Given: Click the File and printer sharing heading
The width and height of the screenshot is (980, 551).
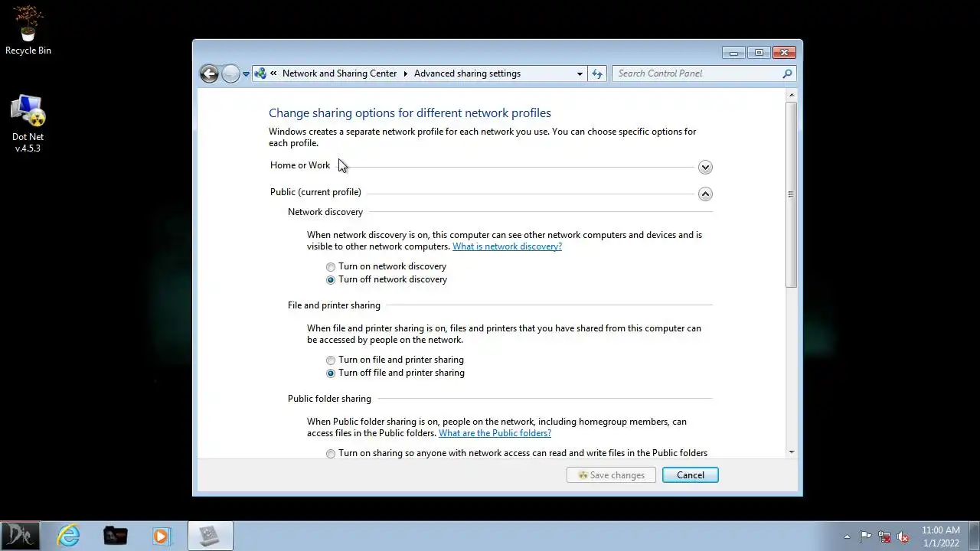Looking at the screenshot, I should pos(334,305).
